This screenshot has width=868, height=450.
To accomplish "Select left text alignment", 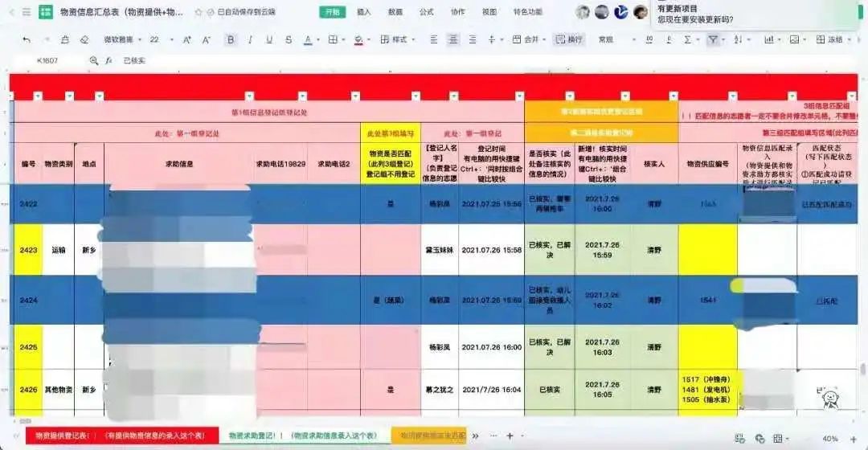I will (x=433, y=40).
